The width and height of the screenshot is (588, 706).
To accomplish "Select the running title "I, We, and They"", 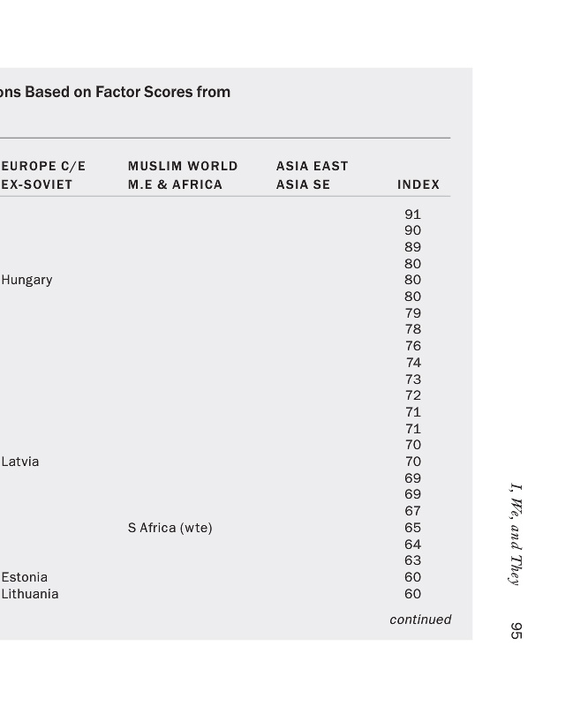I will coord(516,534).
